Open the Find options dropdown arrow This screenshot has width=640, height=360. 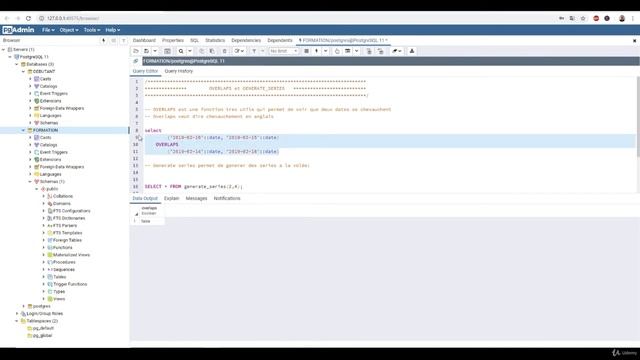click(x=190, y=51)
